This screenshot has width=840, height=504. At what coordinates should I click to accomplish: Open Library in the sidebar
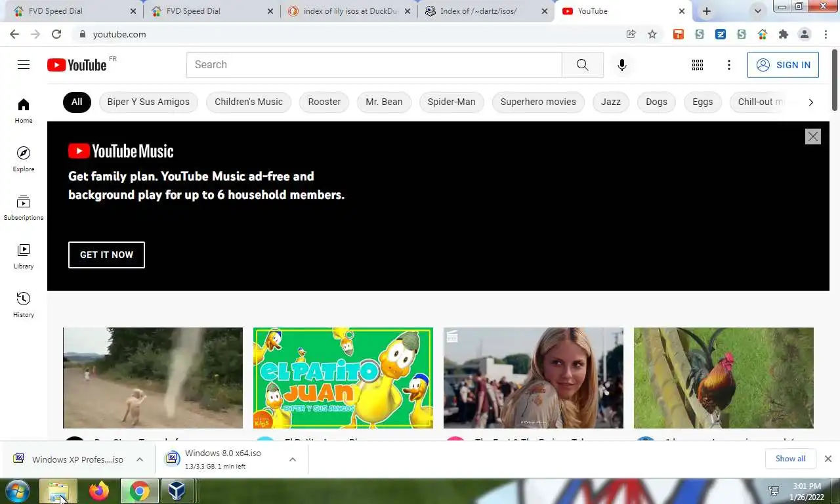pyautogui.click(x=24, y=256)
